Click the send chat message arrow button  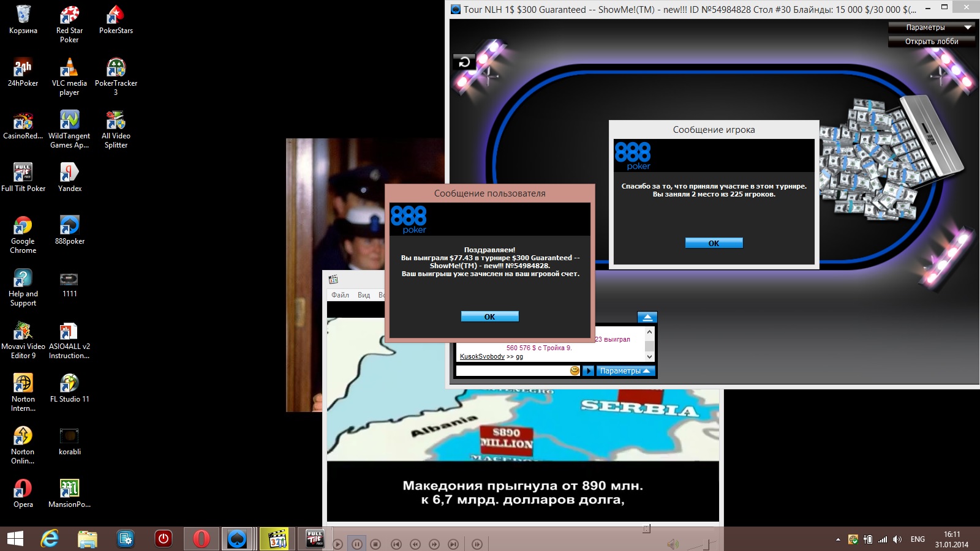pyautogui.click(x=588, y=371)
